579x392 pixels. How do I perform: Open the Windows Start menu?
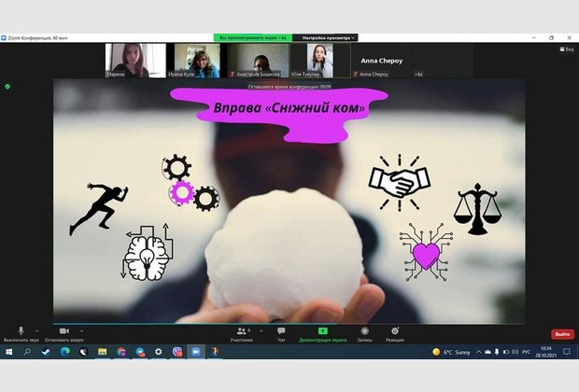[x=8, y=352]
